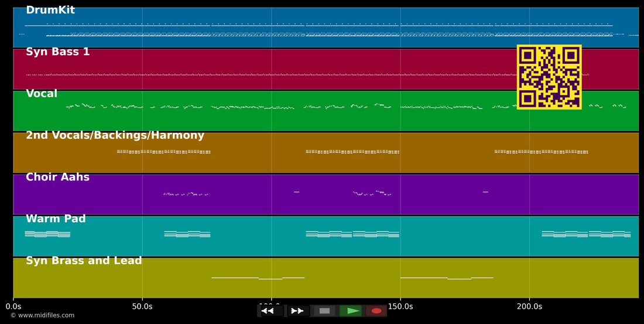Viewport: 644px width, 324px height.
Task: Click the 200.0s time axis label
Action: click(x=529, y=306)
